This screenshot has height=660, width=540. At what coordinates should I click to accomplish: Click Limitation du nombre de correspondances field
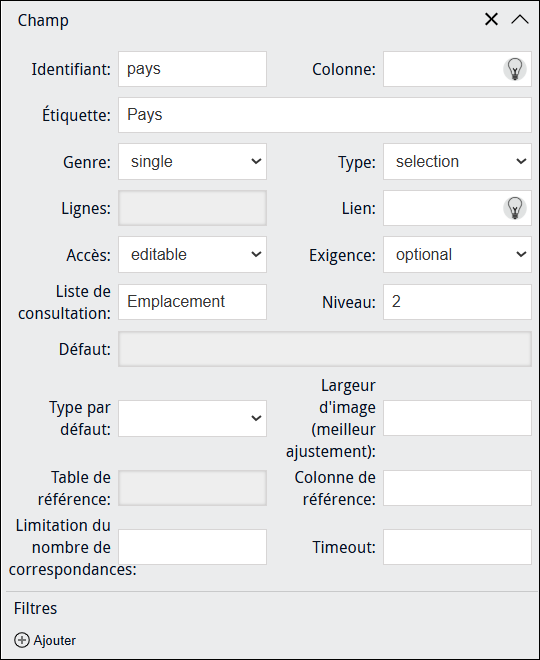point(192,547)
